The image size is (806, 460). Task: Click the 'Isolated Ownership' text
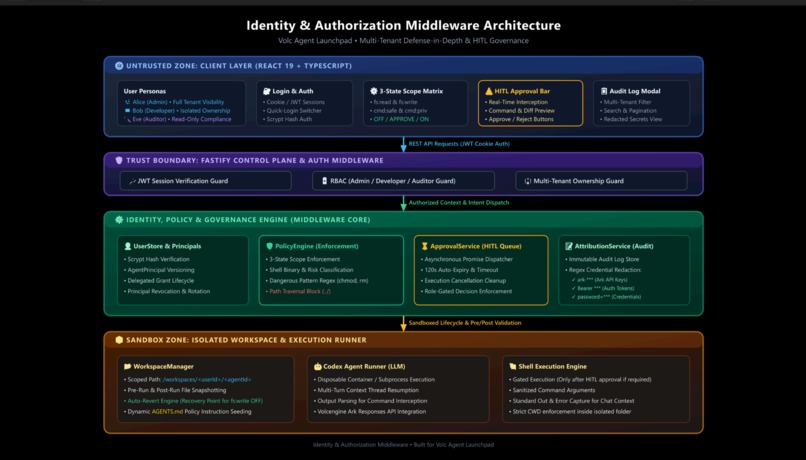pos(205,111)
